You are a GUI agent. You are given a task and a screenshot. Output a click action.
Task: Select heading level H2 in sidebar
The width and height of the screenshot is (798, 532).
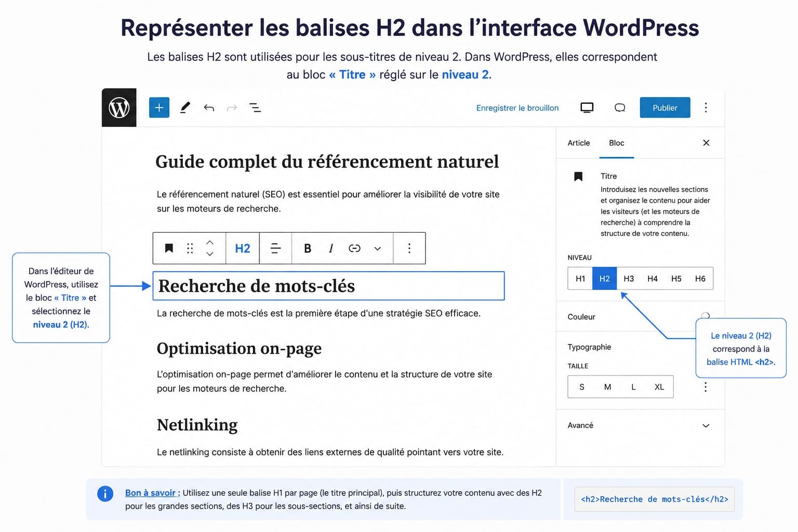point(604,278)
